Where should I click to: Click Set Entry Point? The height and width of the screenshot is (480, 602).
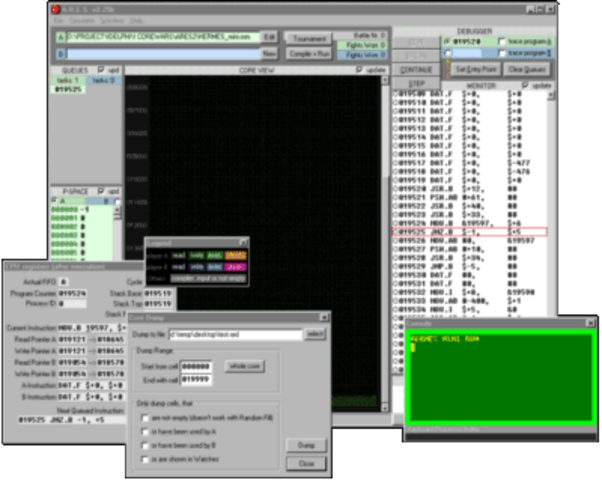click(476, 70)
